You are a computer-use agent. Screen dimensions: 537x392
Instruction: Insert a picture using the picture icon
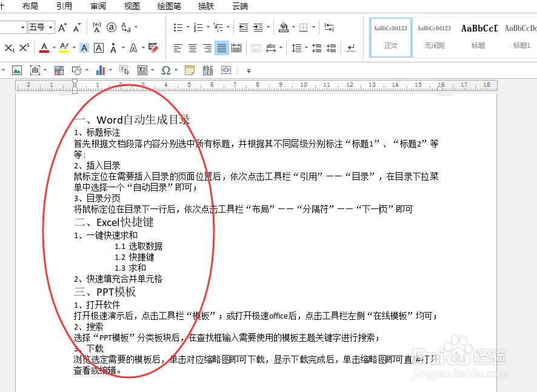17,70
